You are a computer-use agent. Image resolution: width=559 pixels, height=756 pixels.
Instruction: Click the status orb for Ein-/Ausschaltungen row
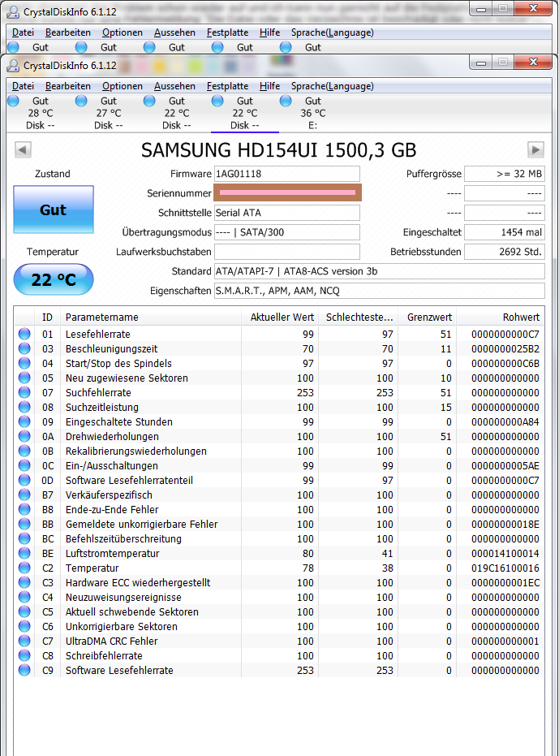24,465
